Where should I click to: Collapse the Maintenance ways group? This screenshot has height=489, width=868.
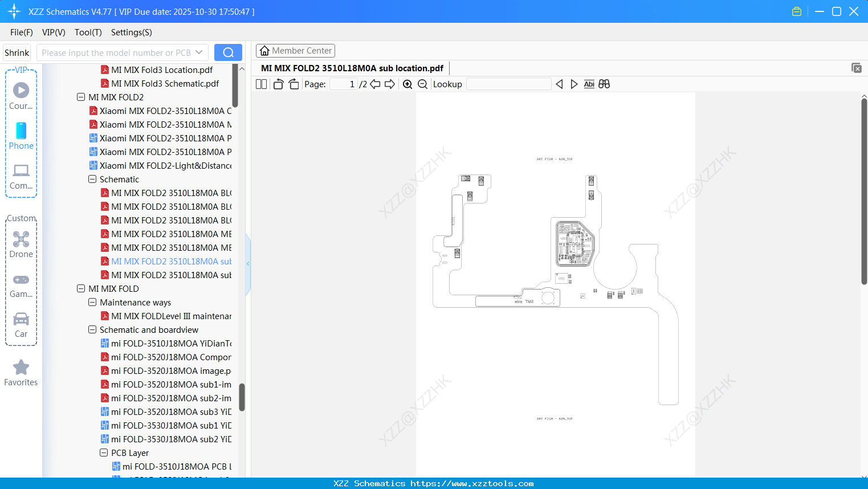point(92,302)
